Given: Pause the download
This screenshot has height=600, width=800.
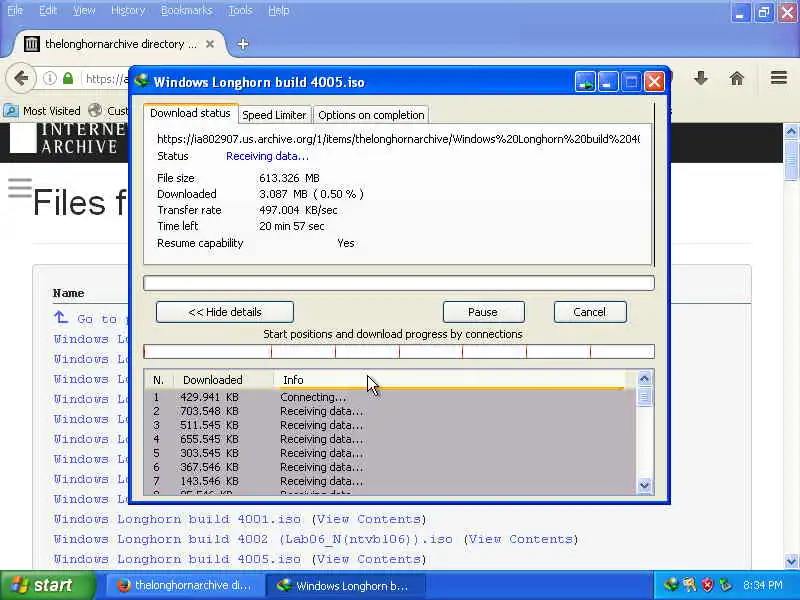Looking at the screenshot, I should [483, 312].
